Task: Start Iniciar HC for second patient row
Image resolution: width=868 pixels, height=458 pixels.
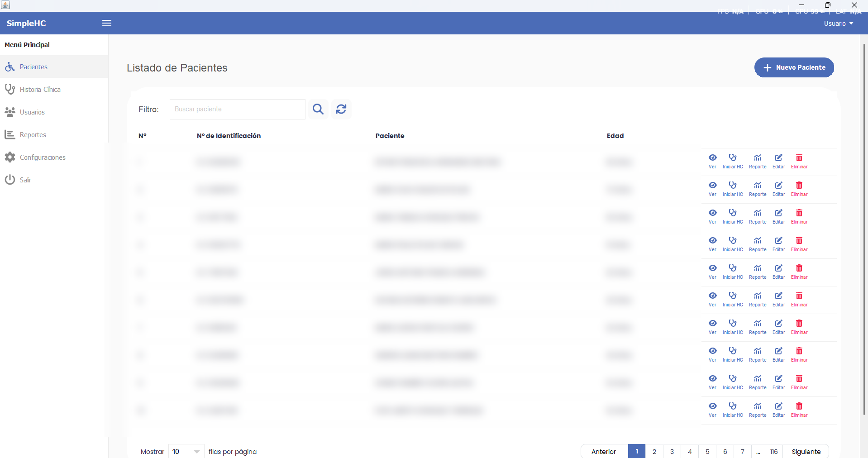Action: pos(733,185)
